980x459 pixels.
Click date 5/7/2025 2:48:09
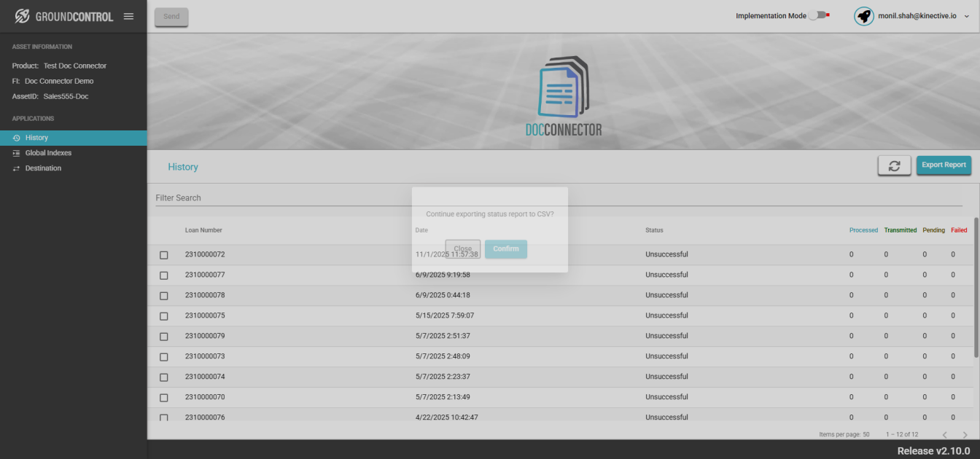(x=443, y=357)
